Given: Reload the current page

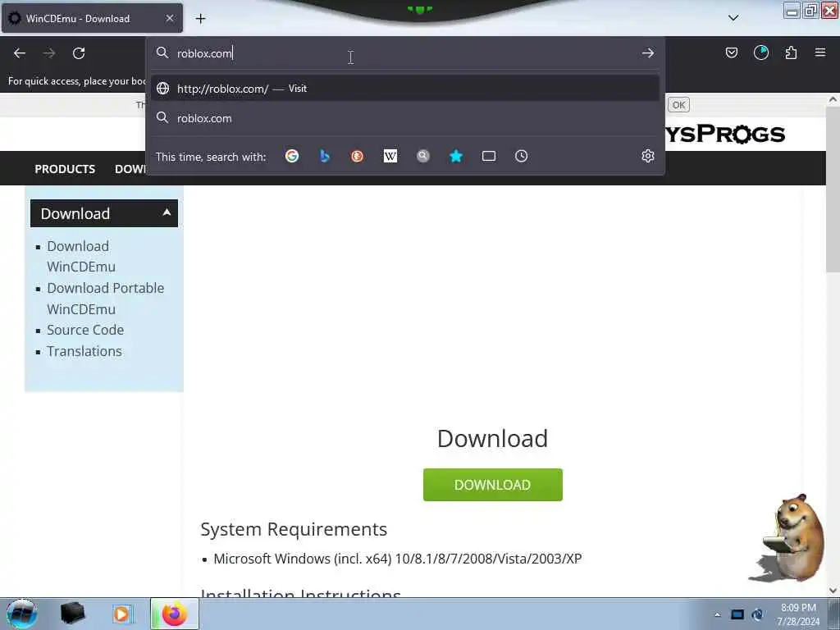Looking at the screenshot, I should (79, 53).
